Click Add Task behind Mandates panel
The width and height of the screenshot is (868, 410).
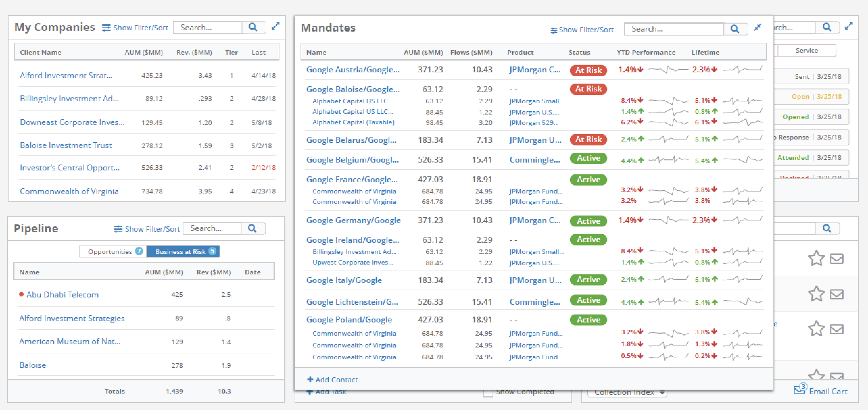(326, 392)
